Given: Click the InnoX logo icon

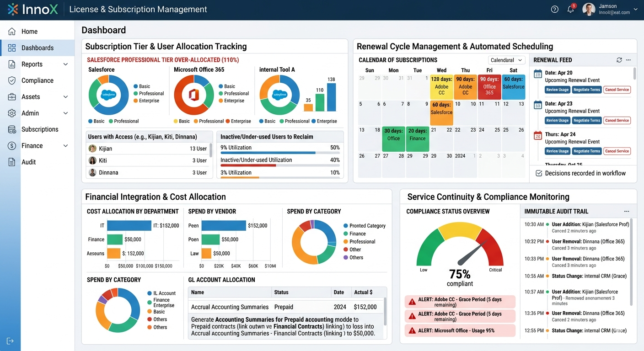Looking at the screenshot, I should pos(13,9).
